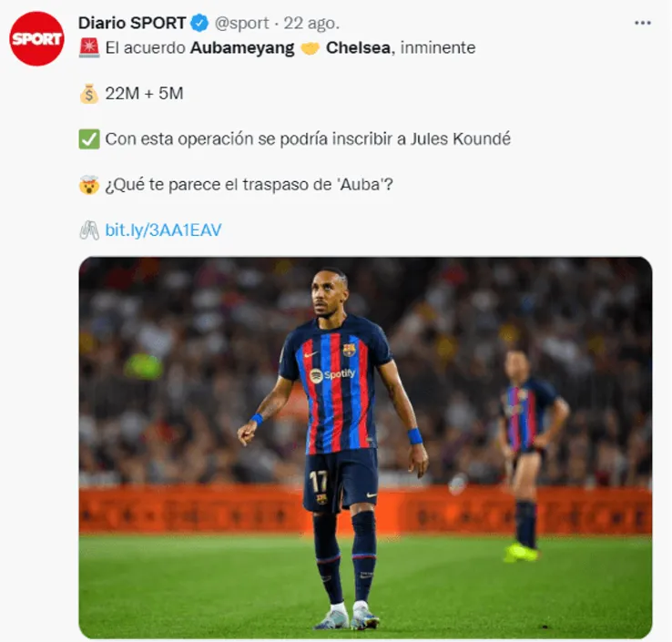Click the @sport handle

click(241, 23)
